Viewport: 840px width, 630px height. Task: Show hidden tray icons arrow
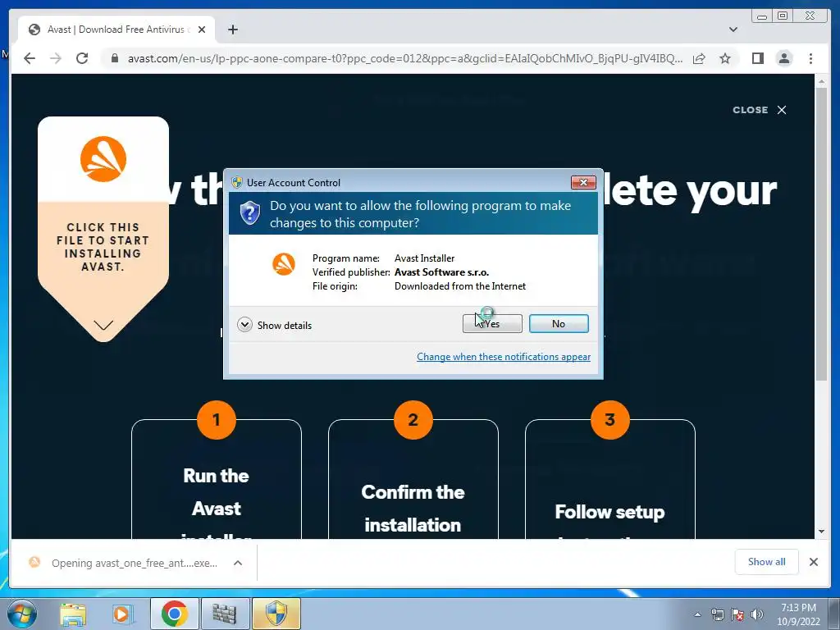point(697,614)
